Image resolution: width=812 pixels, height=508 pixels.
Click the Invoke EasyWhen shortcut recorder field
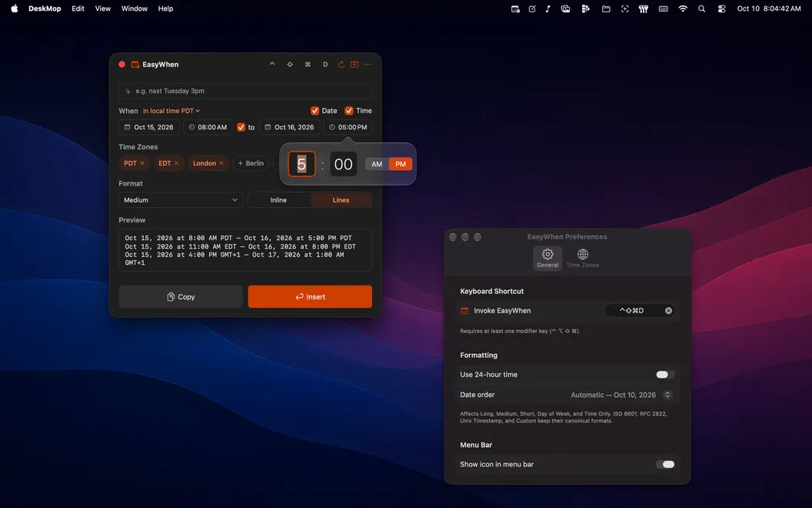point(641,310)
